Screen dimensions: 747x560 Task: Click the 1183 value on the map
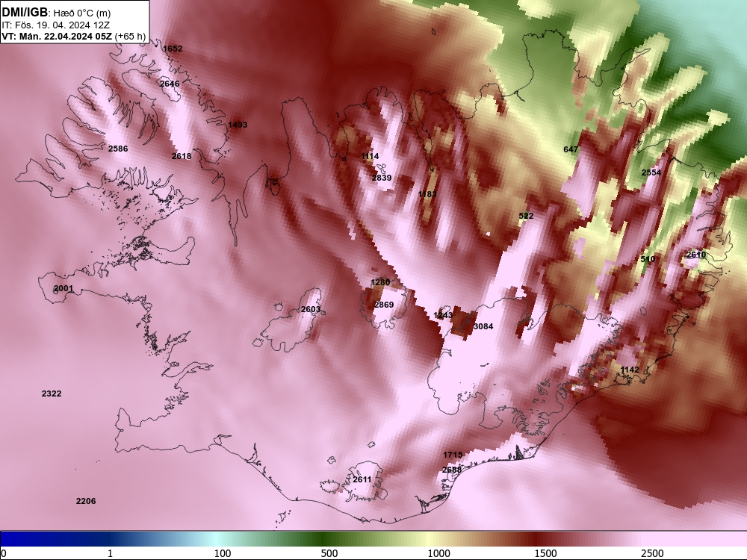click(427, 194)
